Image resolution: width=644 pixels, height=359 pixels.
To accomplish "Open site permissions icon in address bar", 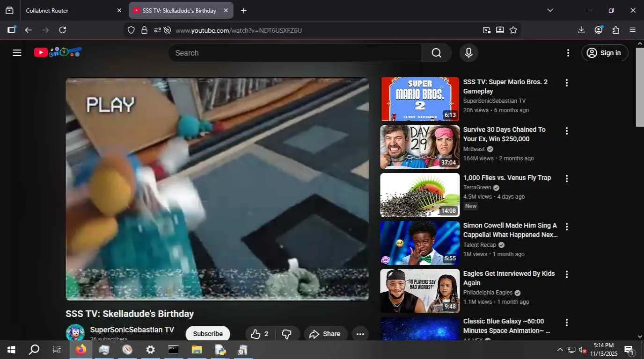I will (157, 30).
